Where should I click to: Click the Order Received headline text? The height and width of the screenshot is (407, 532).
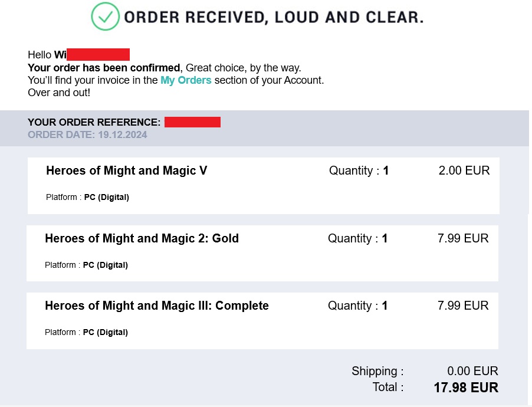pos(274,17)
